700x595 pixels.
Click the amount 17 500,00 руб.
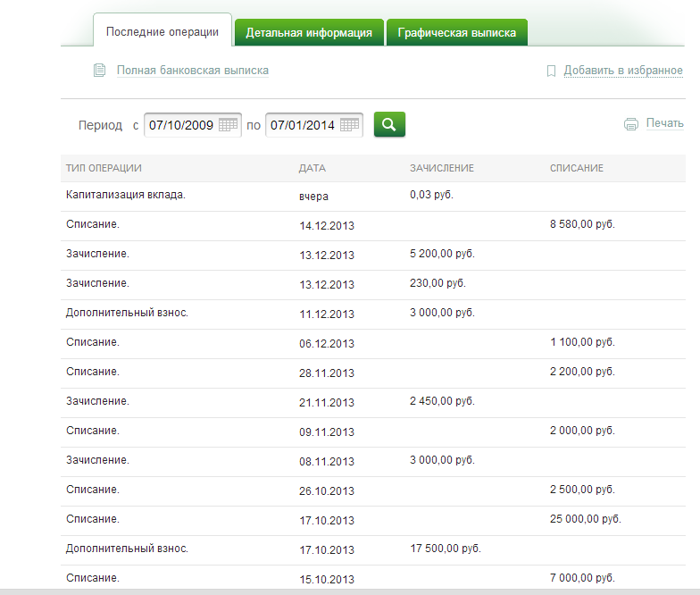446,549
